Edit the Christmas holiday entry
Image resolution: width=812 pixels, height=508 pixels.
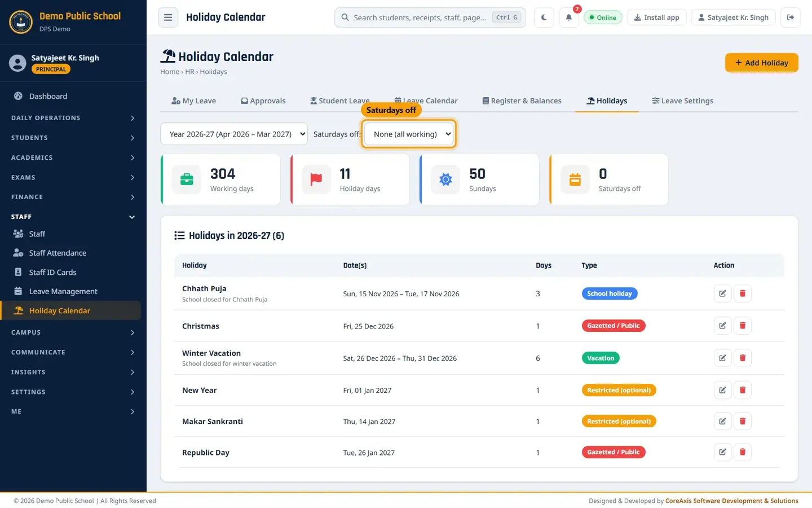click(x=722, y=326)
